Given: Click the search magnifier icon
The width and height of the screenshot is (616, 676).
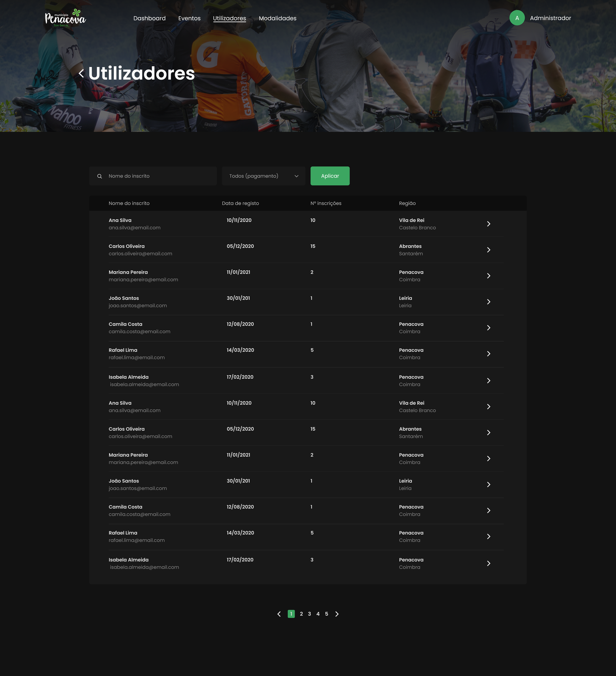Looking at the screenshot, I should tap(100, 176).
